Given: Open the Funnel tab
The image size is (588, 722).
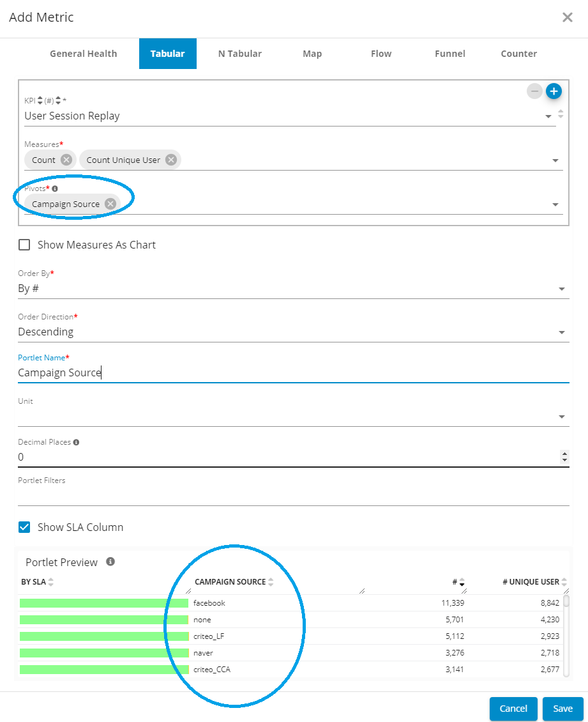Looking at the screenshot, I should point(450,54).
